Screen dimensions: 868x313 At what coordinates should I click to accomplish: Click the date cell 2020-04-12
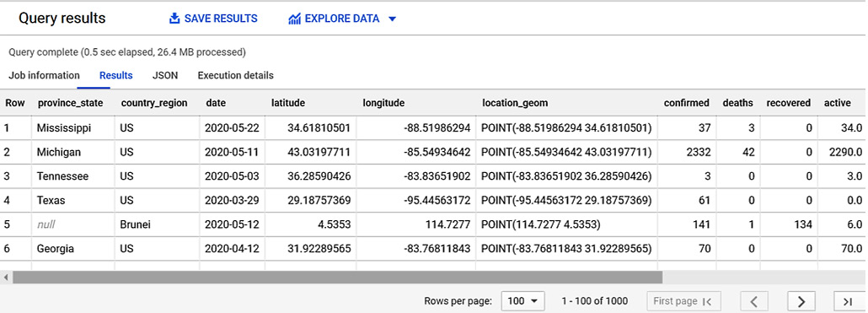pyautogui.click(x=232, y=249)
